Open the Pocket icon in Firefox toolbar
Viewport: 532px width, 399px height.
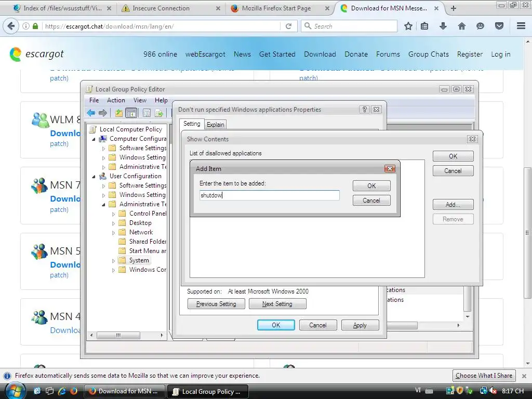click(499, 26)
